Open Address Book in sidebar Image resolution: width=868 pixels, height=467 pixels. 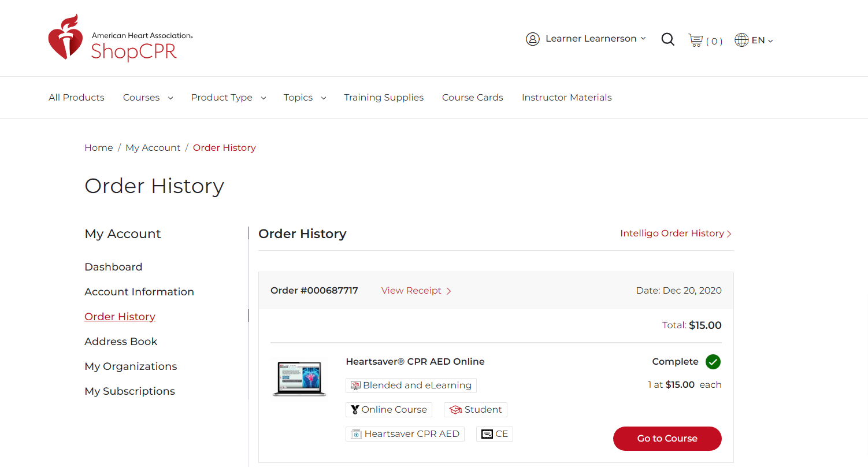pyautogui.click(x=121, y=342)
